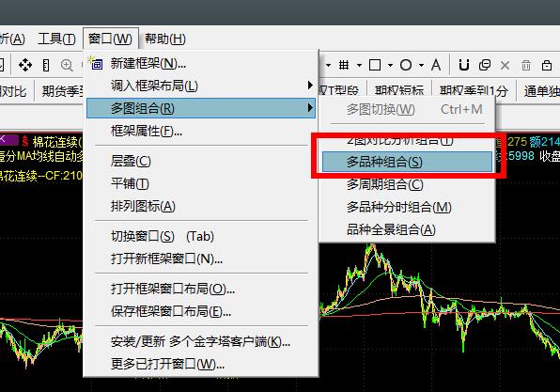
Task: Choose 平铺(T) menu entry
Action: [201, 183]
